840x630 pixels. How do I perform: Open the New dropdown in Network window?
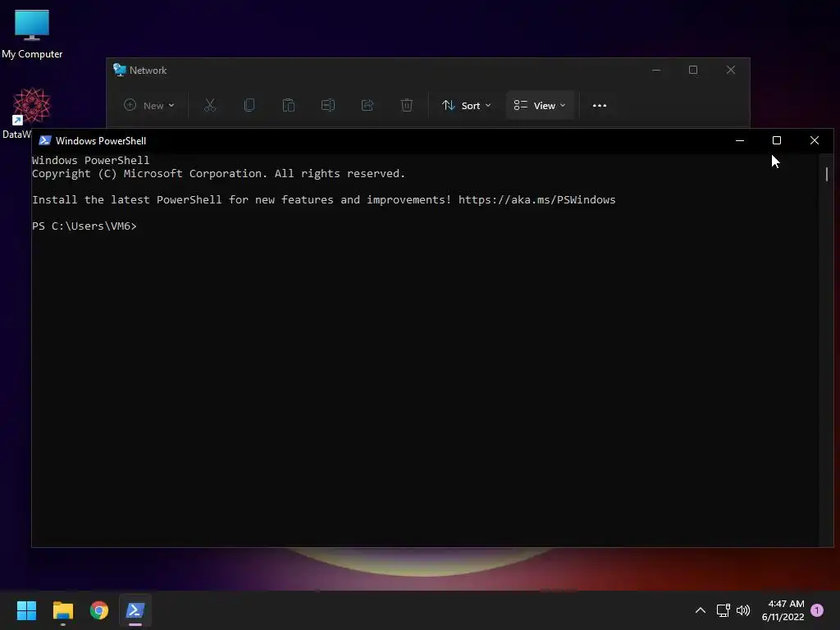tap(149, 106)
